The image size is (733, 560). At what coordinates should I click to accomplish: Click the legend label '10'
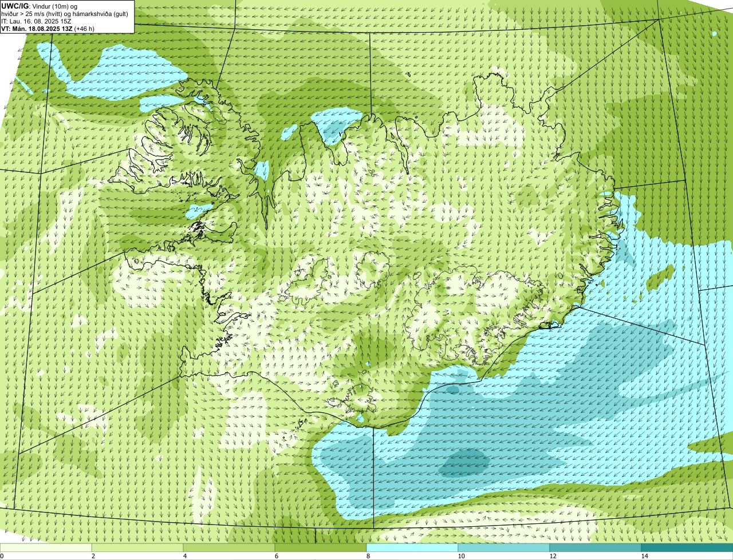(461, 556)
